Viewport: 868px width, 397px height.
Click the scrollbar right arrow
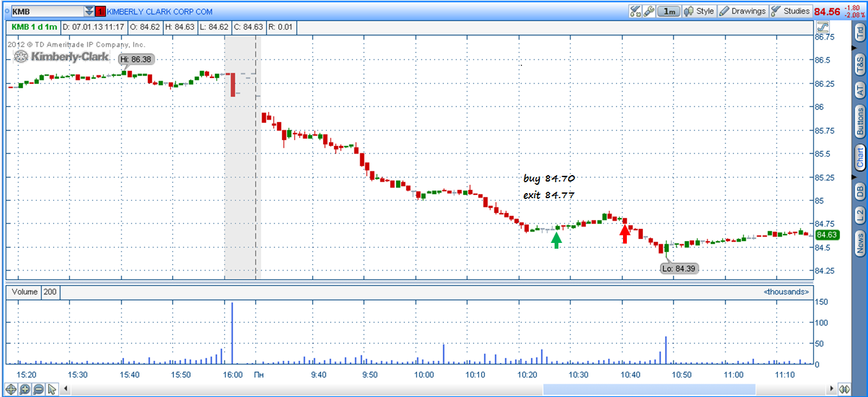(x=832, y=389)
